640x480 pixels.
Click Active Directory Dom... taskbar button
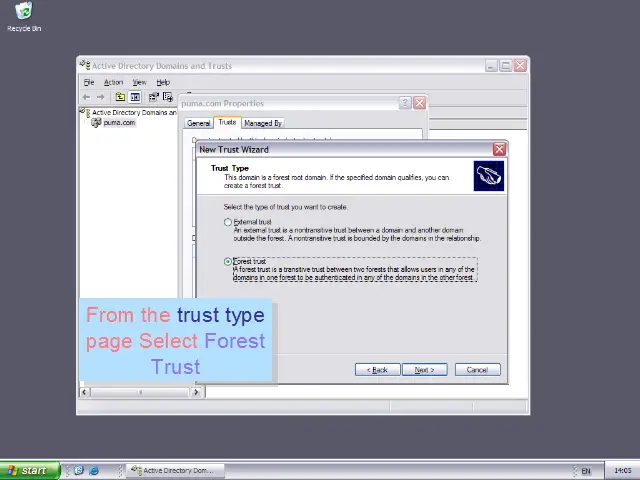click(175, 471)
